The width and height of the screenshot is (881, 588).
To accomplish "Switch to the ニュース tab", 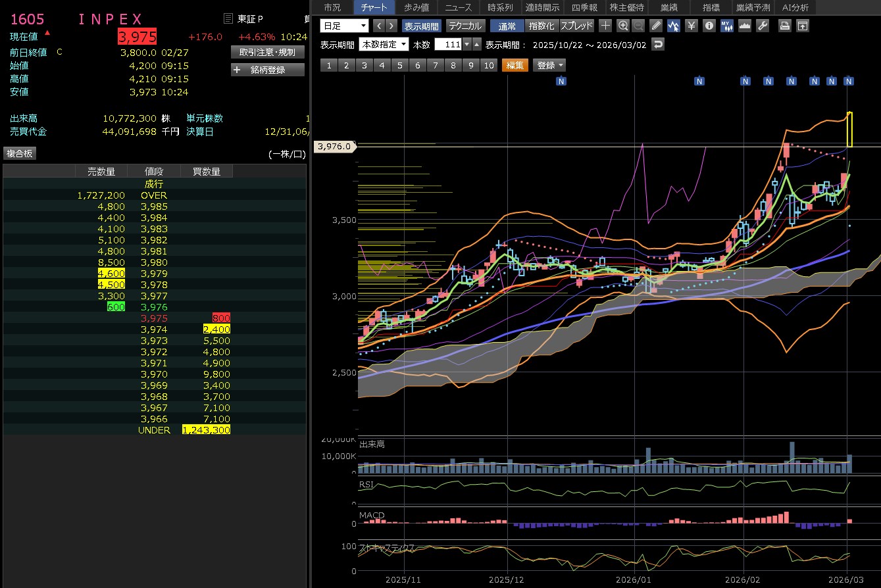I will [x=458, y=7].
